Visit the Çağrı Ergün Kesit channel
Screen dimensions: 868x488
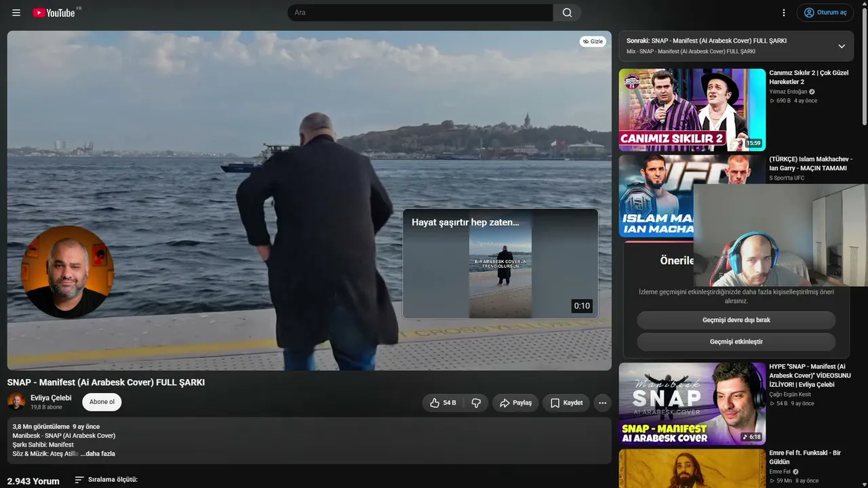click(790, 394)
